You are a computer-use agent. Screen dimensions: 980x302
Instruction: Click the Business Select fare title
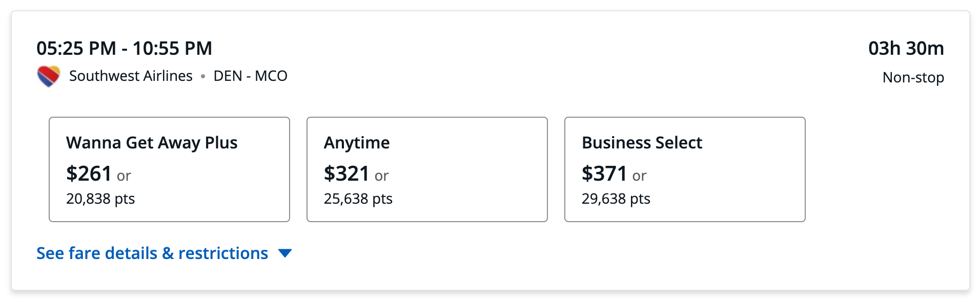tap(642, 143)
